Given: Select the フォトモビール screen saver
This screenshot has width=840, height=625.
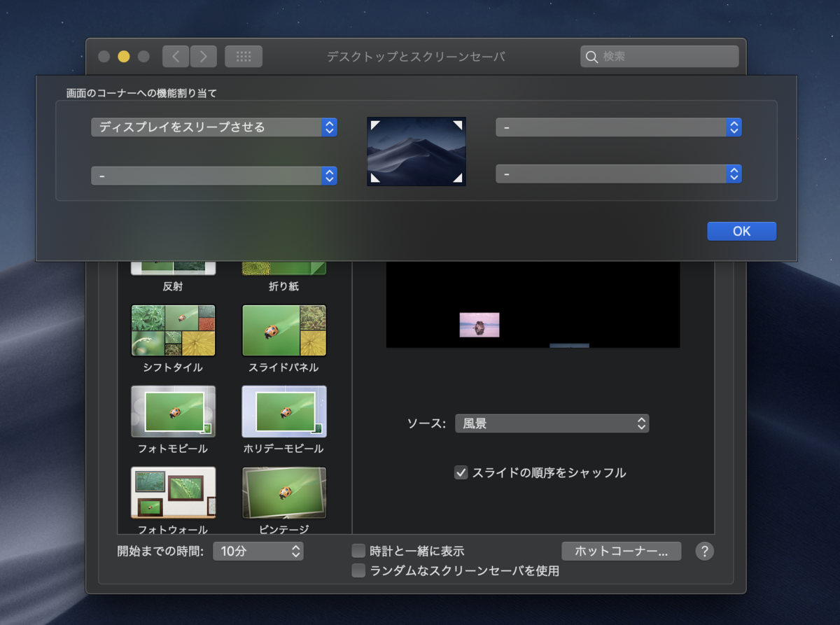Looking at the screenshot, I should [173, 412].
